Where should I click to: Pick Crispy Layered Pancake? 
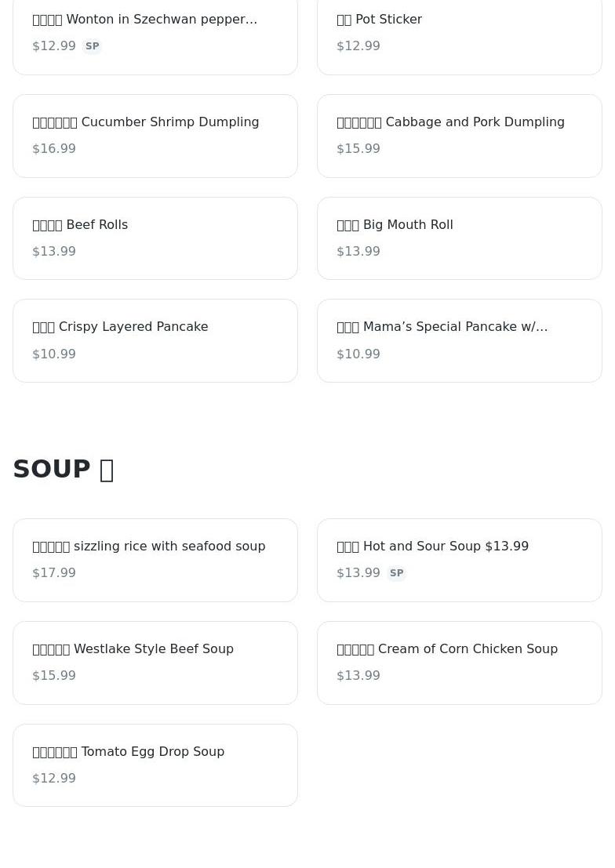tap(155, 341)
